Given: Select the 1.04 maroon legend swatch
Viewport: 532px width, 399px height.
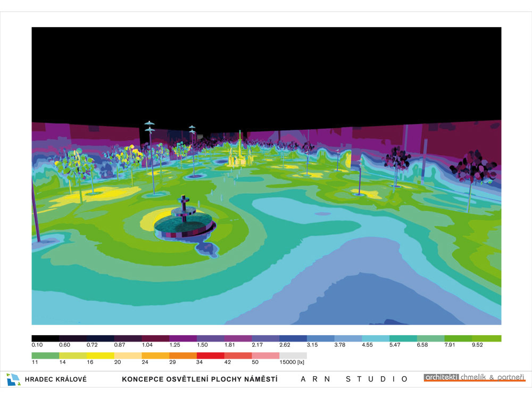Looking at the screenshot, I should (155, 338).
